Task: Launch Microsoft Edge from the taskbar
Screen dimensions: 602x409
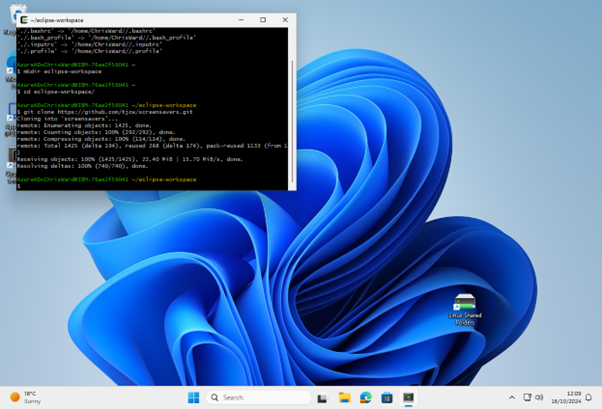Action: 366,397
